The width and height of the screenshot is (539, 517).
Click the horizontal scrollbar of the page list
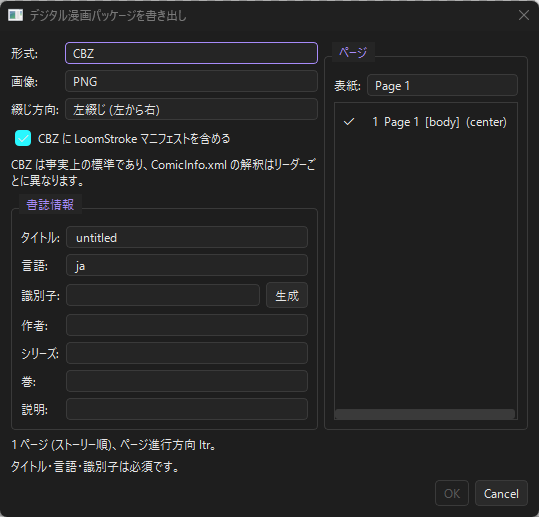coord(425,414)
